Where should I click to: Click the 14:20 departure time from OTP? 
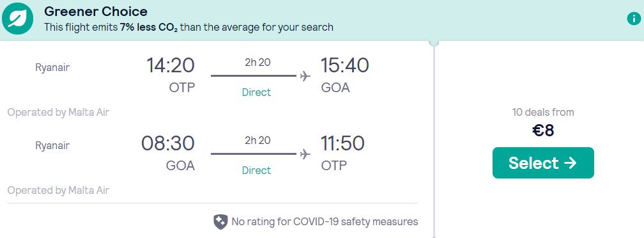point(171,65)
